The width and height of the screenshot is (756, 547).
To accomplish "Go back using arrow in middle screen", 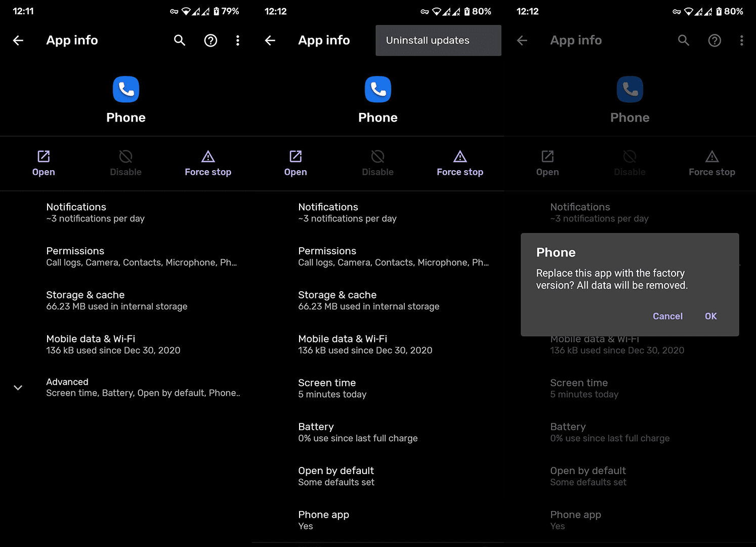I will [x=270, y=41].
